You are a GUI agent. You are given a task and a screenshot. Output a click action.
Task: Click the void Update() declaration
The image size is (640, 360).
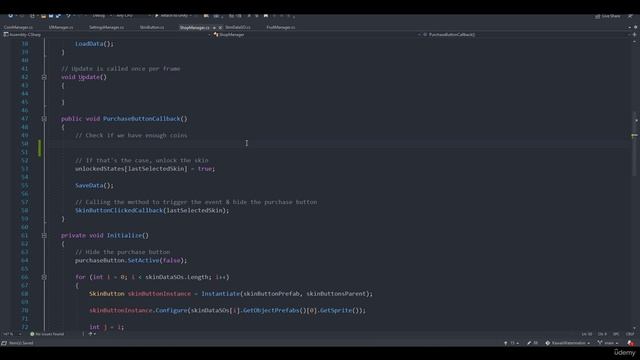point(84,77)
